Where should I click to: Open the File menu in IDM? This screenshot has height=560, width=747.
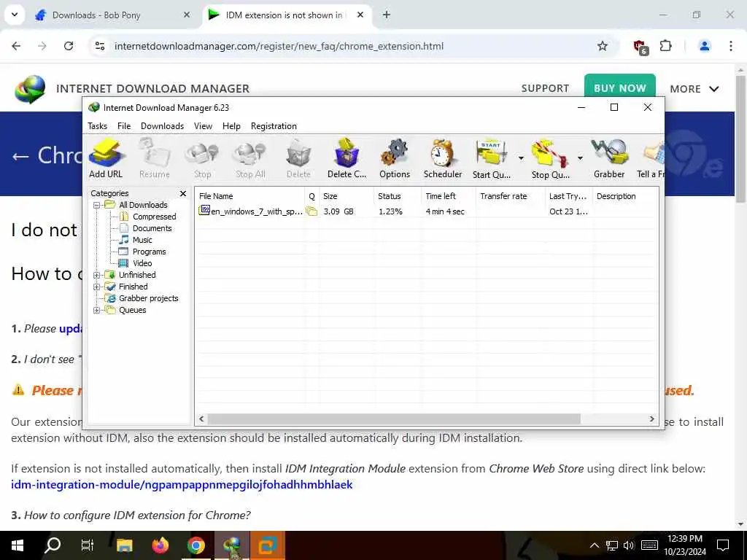pyautogui.click(x=124, y=126)
